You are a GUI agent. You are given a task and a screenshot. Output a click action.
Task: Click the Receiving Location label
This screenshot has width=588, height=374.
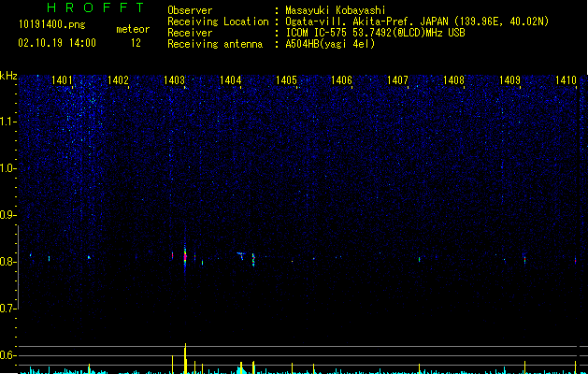(218, 22)
